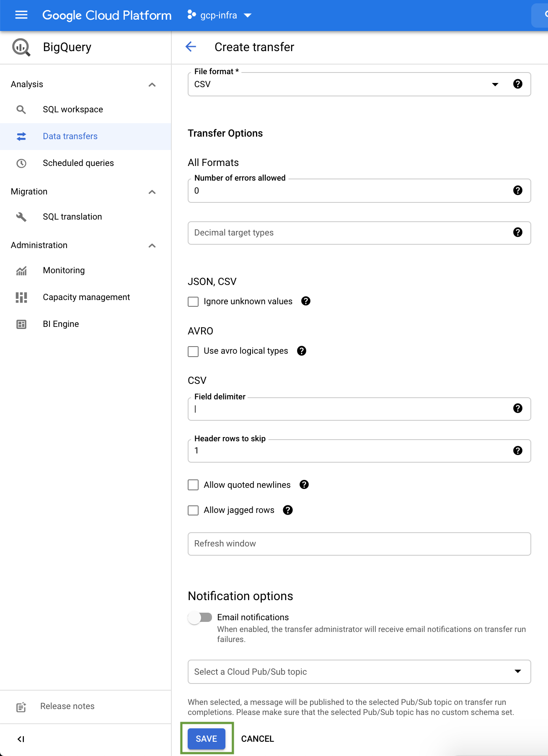Collapse the sidebar with bottom arrow icon
The width and height of the screenshot is (548, 756).
[21, 739]
